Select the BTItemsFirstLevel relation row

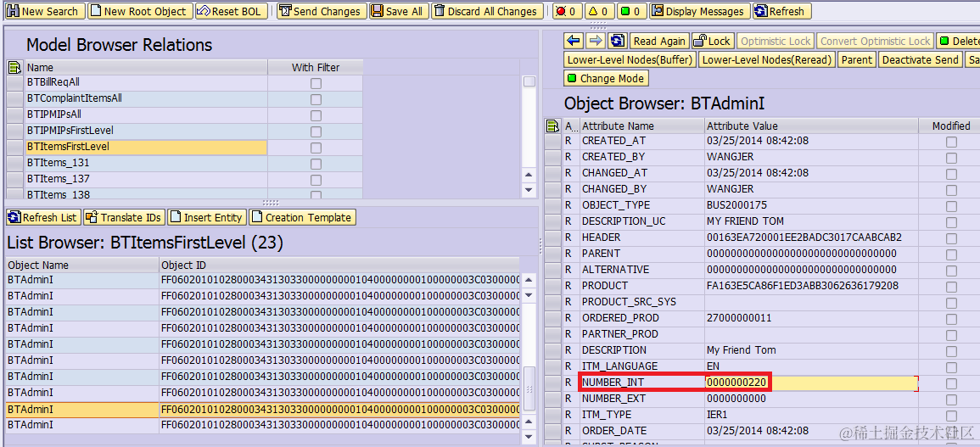pos(146,148)
